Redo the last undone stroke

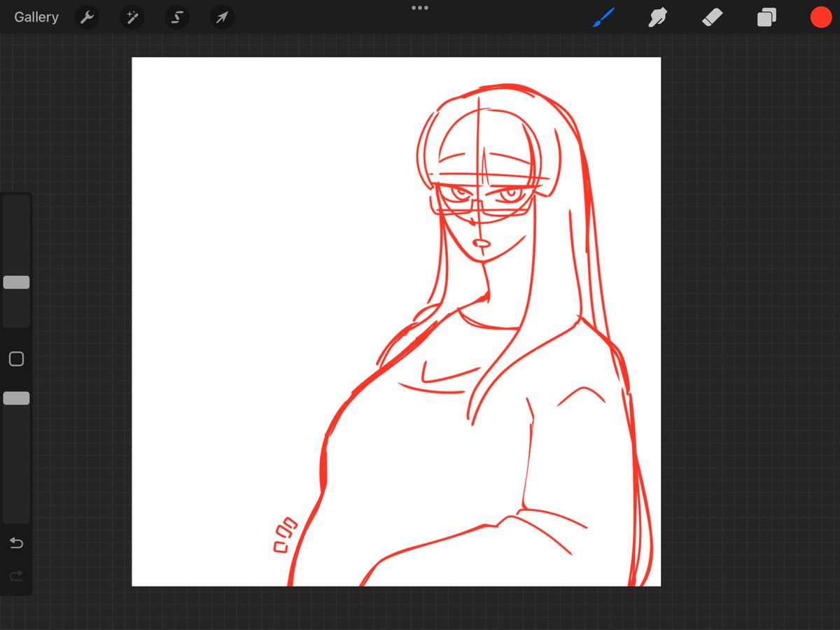click(x=16, y=576)
